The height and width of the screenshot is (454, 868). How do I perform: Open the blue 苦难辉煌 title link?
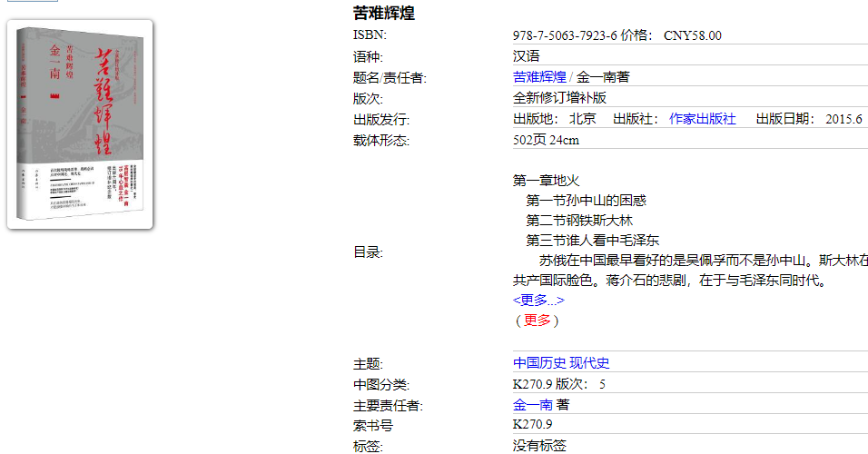(x=539, y=77)
